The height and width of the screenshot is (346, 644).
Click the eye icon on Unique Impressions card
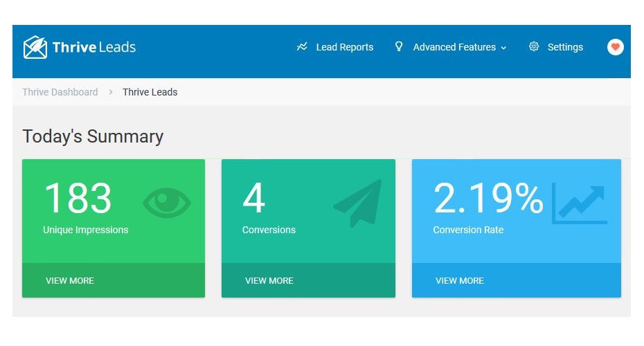point(167,202)
